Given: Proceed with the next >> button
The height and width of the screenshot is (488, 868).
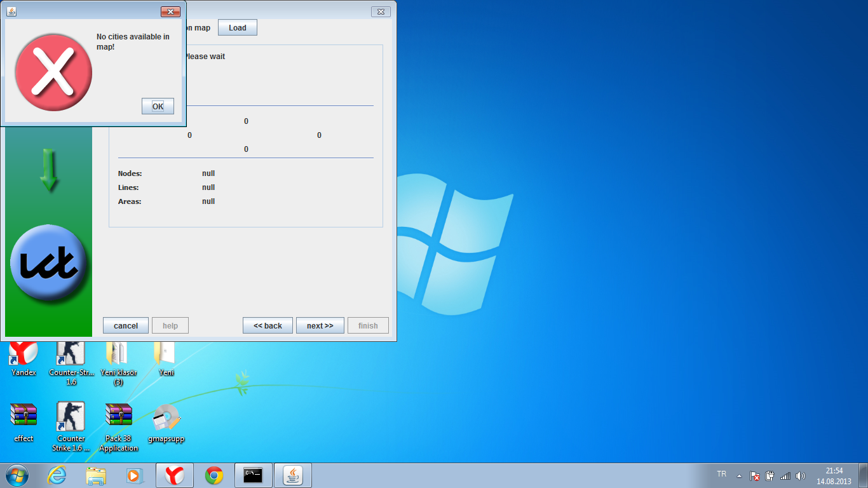Looking at the screenshot, I should coord(320,325).
